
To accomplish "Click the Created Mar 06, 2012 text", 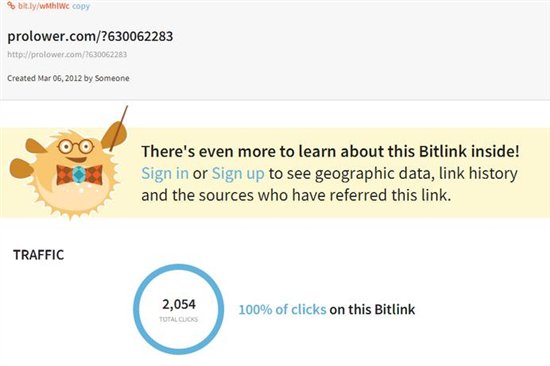I will tap(45, 78).
